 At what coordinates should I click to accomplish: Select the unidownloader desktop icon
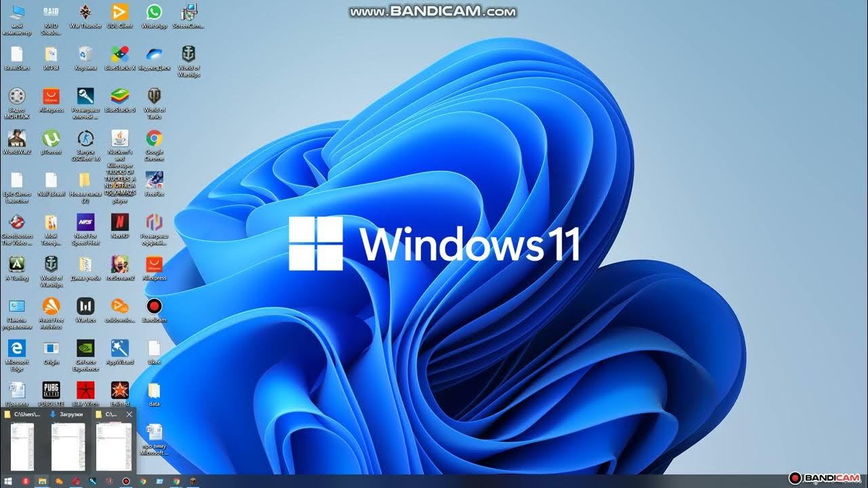119,310
